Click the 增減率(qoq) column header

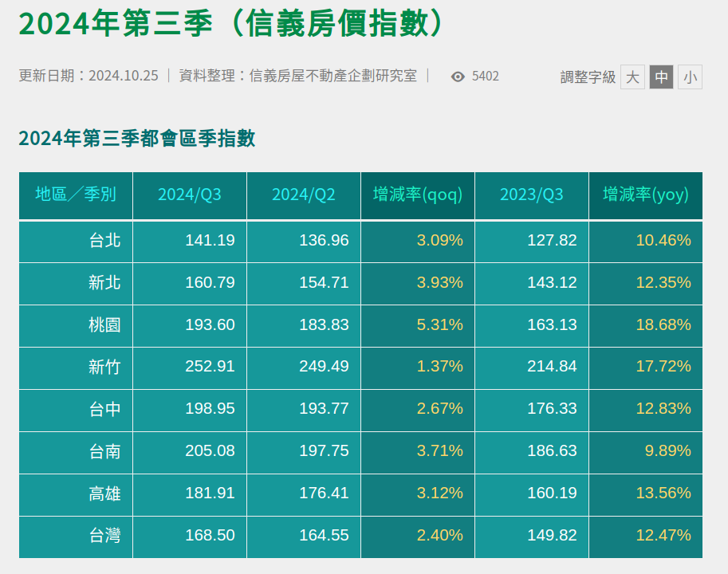pos(418,195)
